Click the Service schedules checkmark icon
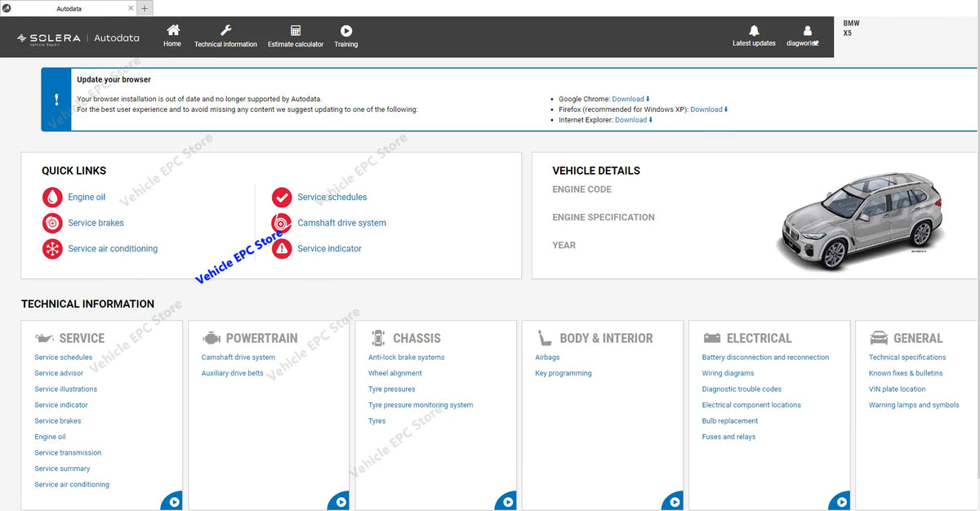 (282, 197)
